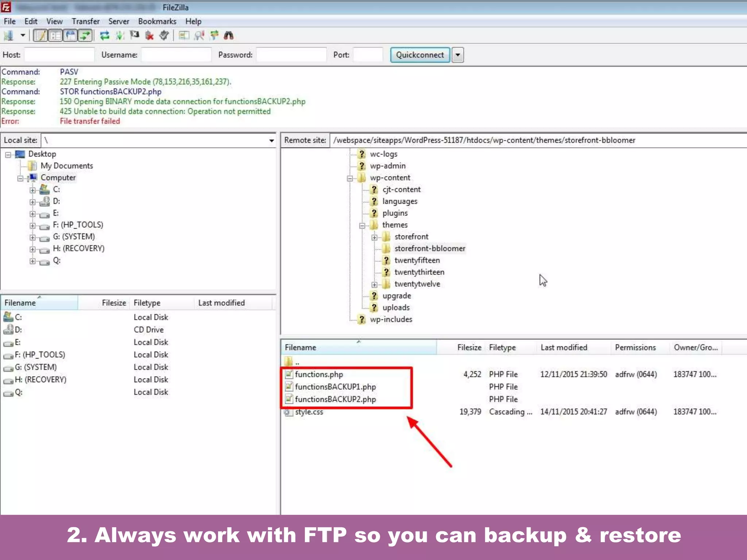This screenshot has height=560, width=747.
Task: Sort remote files by Filesize header
Action: (461, 347)
